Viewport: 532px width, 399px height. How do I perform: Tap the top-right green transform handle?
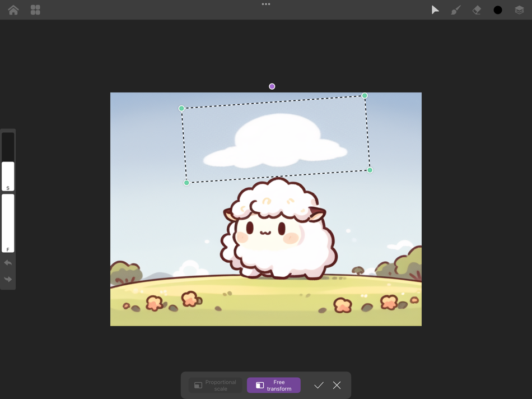click(x=365, y=96)
